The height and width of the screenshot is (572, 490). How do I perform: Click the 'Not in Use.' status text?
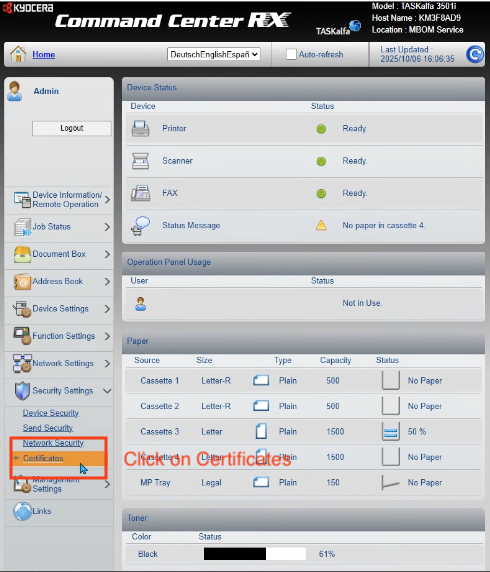pos(362,303)
